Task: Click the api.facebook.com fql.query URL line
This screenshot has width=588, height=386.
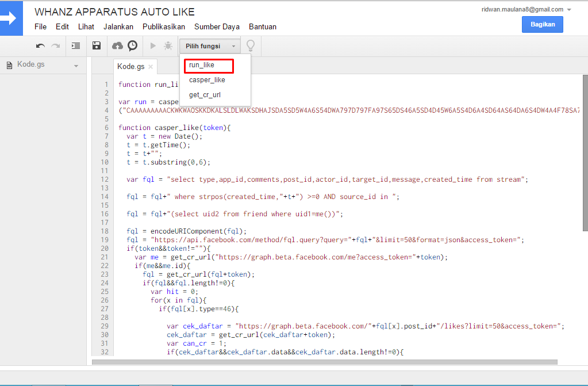Action: [325, 240]
